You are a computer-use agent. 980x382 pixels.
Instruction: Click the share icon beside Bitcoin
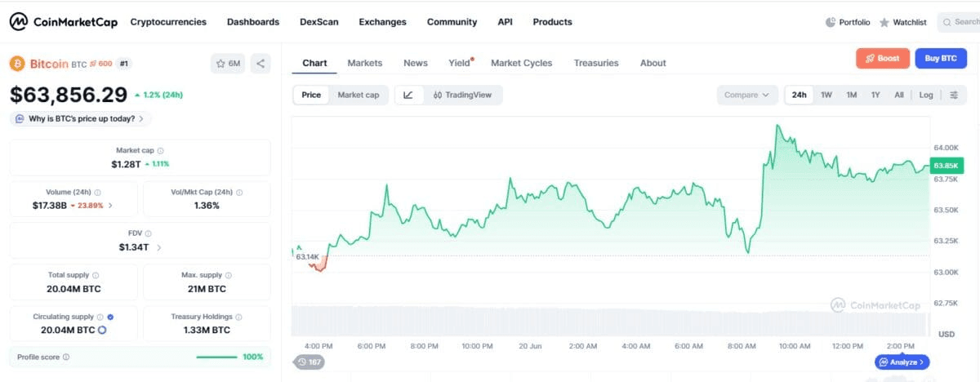tap(261, 63)
